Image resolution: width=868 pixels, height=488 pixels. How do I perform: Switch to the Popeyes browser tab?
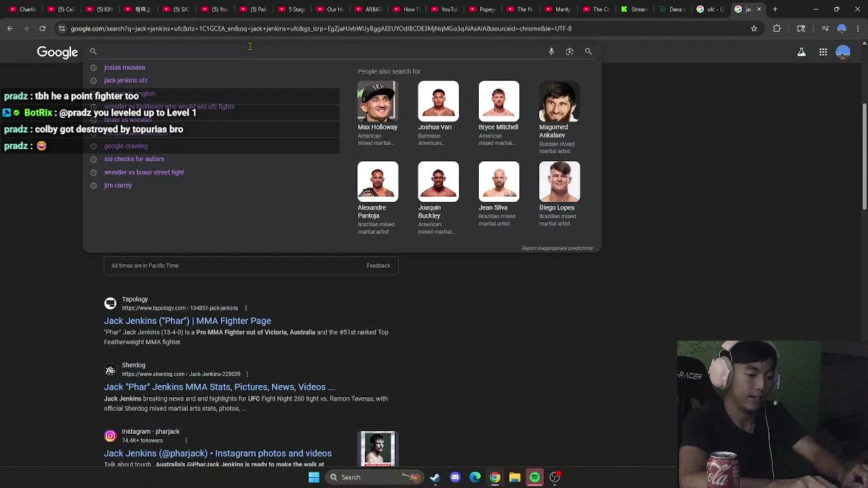(x=482, y=9)
